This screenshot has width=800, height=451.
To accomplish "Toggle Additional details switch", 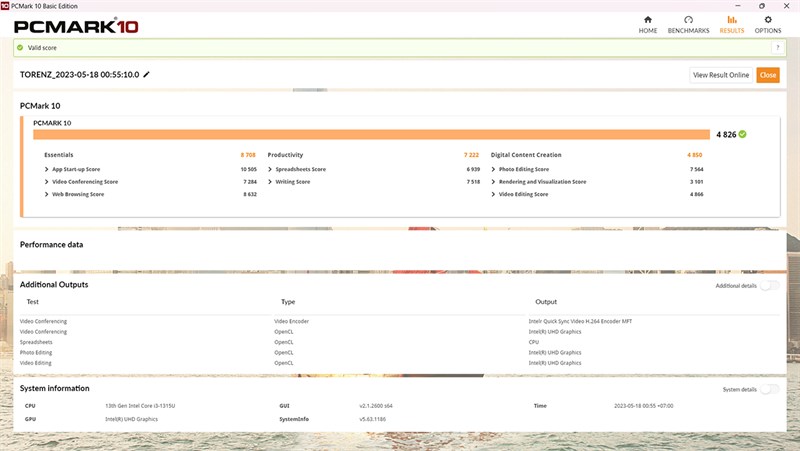I will (x=769, y=286).
